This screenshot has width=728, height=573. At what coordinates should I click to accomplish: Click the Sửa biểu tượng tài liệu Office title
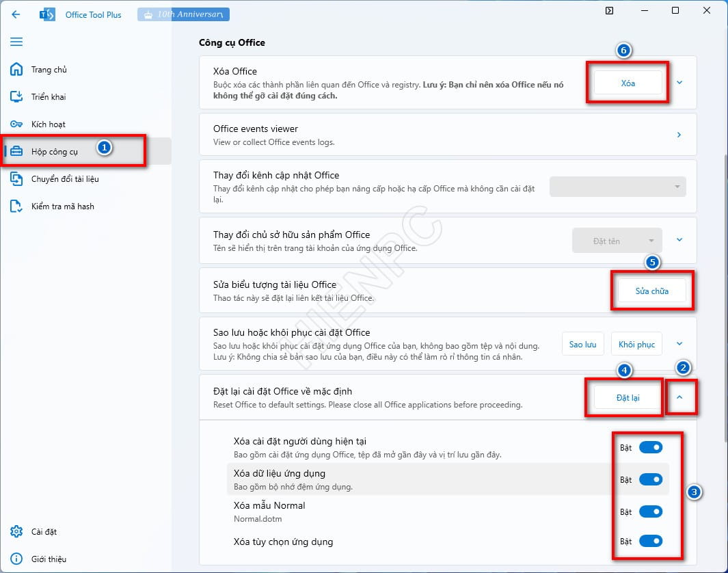[x=274, y=284]
